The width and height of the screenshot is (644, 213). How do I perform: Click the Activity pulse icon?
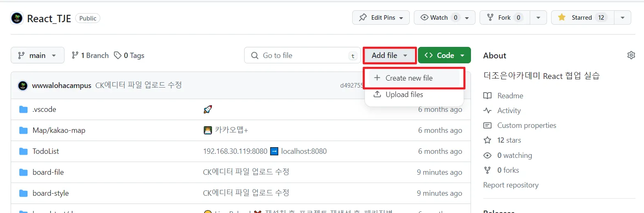(487, 111)
